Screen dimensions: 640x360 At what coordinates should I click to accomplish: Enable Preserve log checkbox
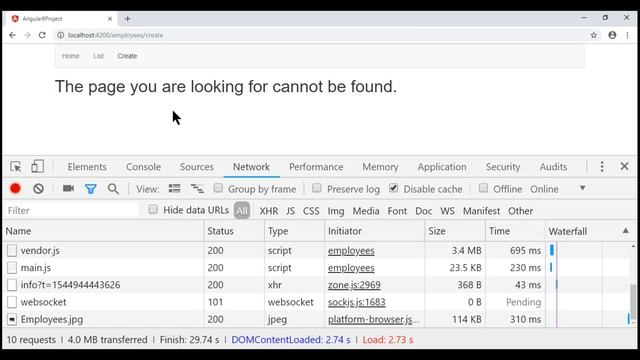click(x=317, y=188)
